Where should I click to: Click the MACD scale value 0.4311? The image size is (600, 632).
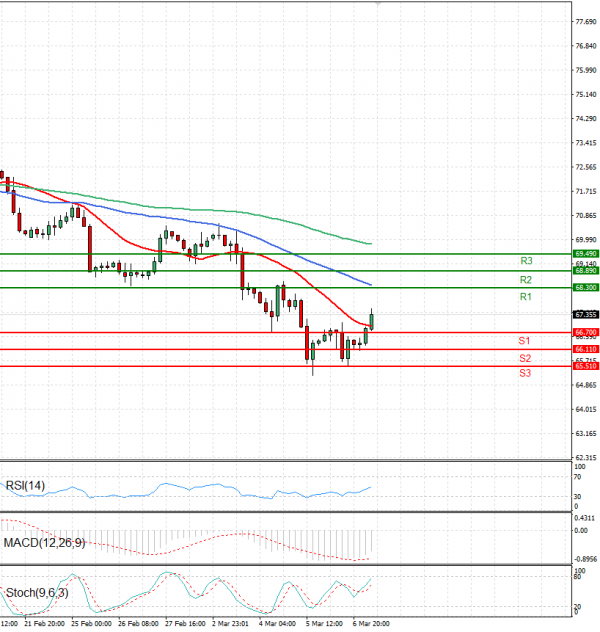584,518
